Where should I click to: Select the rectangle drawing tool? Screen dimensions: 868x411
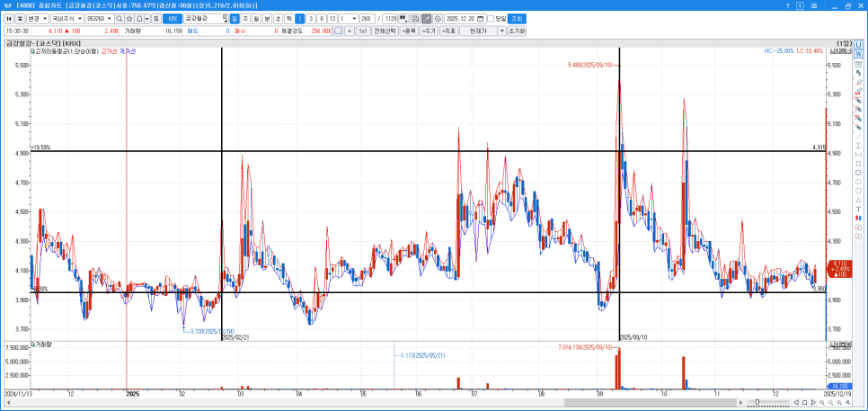click(x=858, y=164)
